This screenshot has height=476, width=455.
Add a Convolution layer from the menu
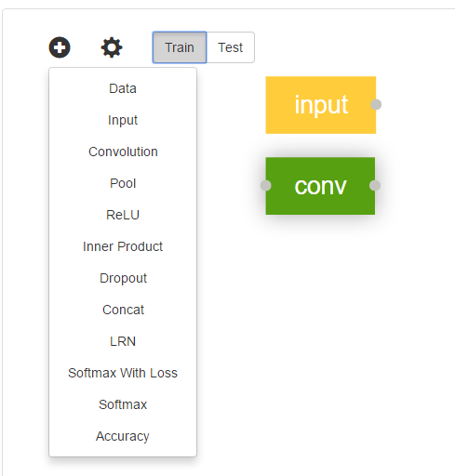pos(123,152)
